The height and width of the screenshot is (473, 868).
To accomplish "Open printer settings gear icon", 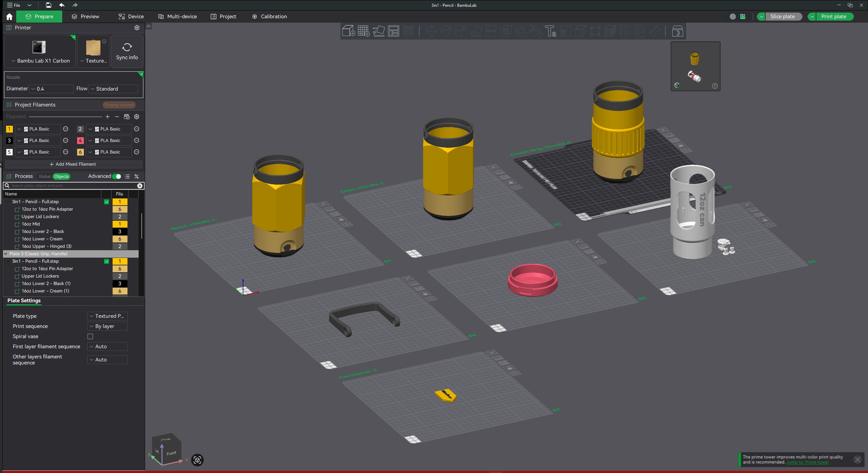I will pyautogui.click(x=137, y=28).
